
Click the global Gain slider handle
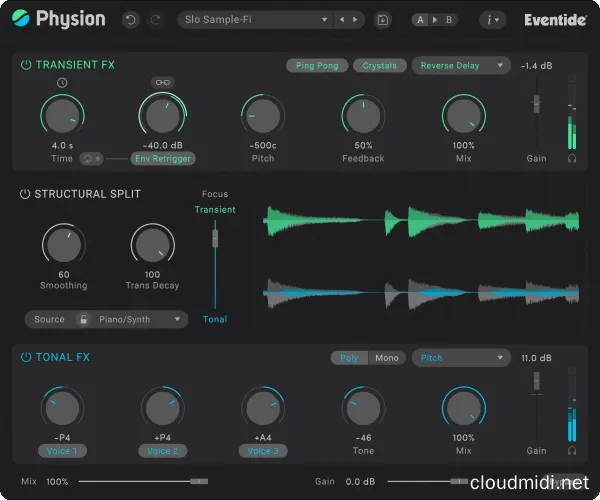(459, 481)
